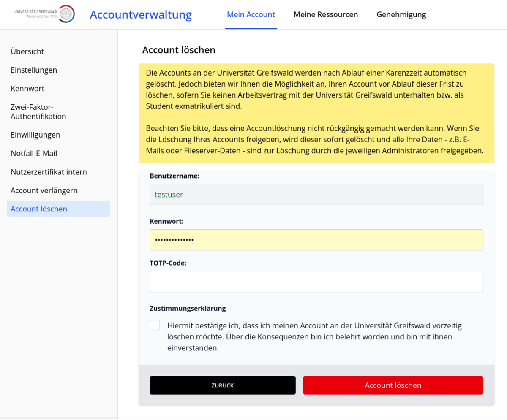This screenshot has width=507, height=420.
Task: Select Einstellungen from the sidebar
Action: (x=34, y=70)
